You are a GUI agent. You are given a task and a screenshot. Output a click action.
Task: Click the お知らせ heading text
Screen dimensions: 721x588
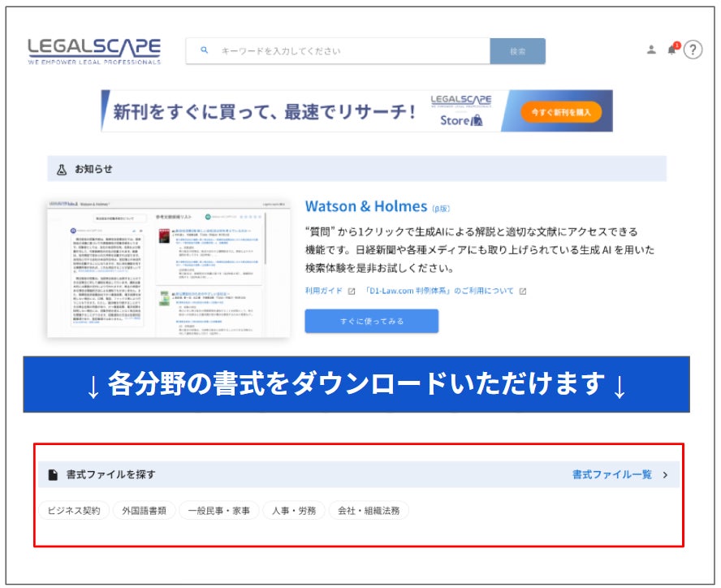point(94,169)
